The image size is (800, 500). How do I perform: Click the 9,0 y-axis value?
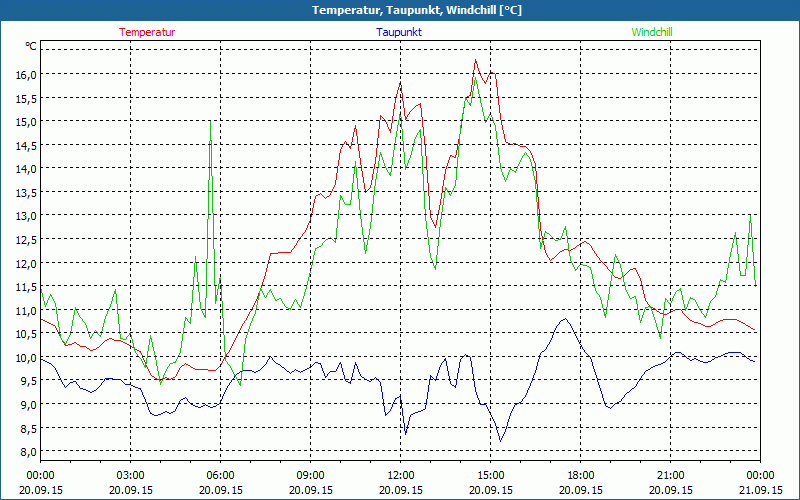[x=29, y=405]
